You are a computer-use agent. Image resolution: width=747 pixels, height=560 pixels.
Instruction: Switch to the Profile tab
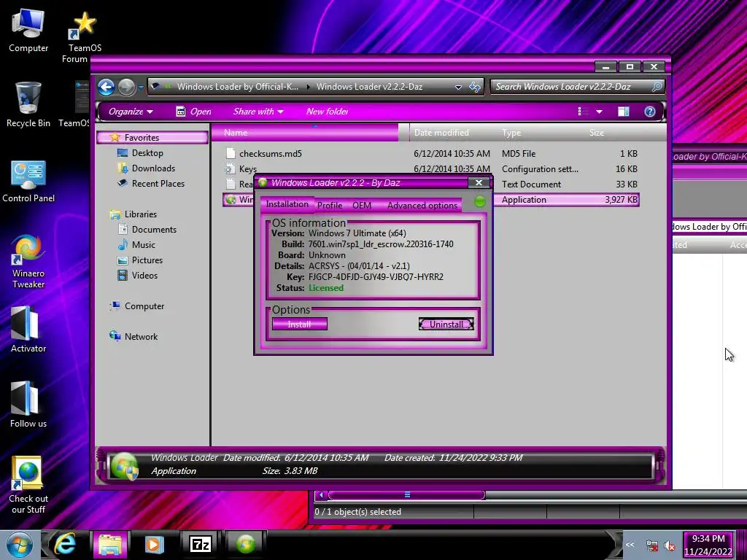[x=330, y=205]
